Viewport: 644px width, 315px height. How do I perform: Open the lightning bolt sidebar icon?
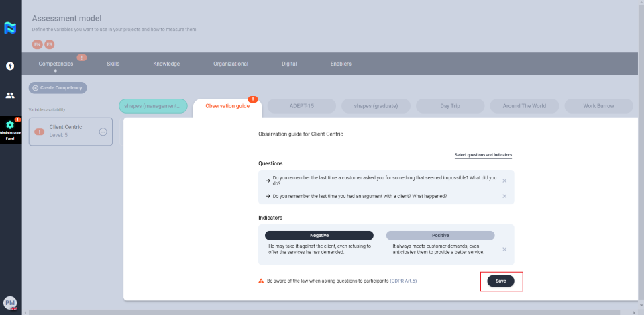(10, 66)
